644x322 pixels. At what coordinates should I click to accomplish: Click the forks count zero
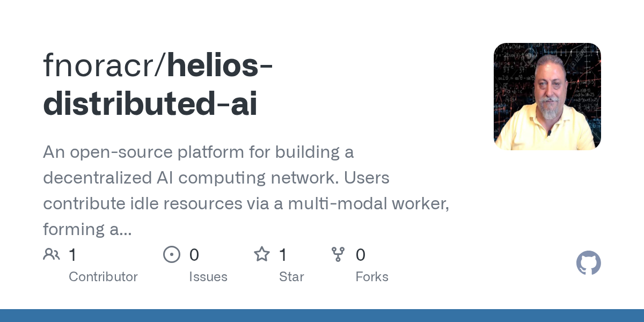361,255
